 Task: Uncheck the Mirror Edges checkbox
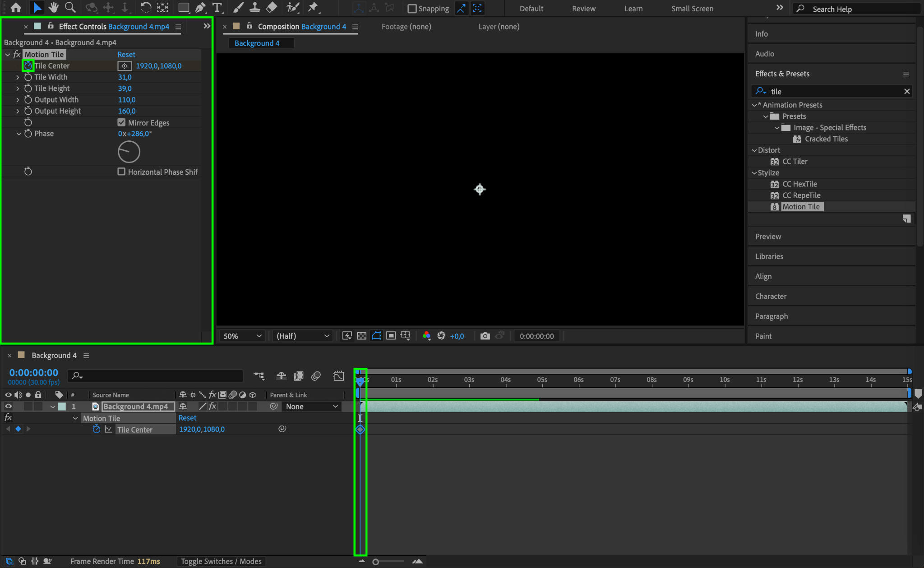coord(121,122)
